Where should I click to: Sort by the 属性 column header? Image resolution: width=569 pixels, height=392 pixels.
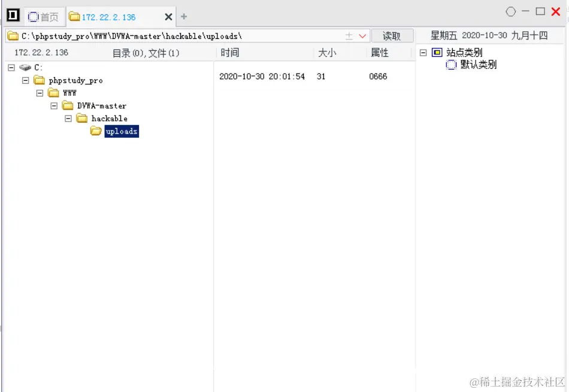[380, 53]
